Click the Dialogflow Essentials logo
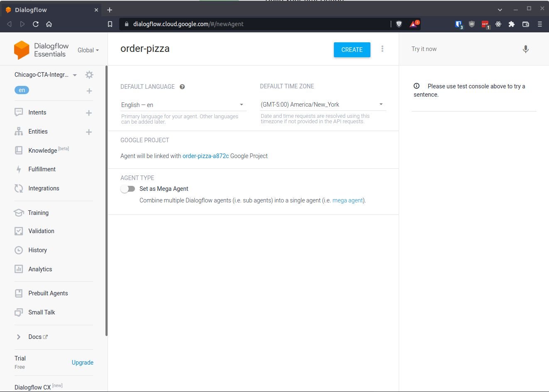Image resolution: width=549 pixels, height=392 pixels. [x=42, y=50]
